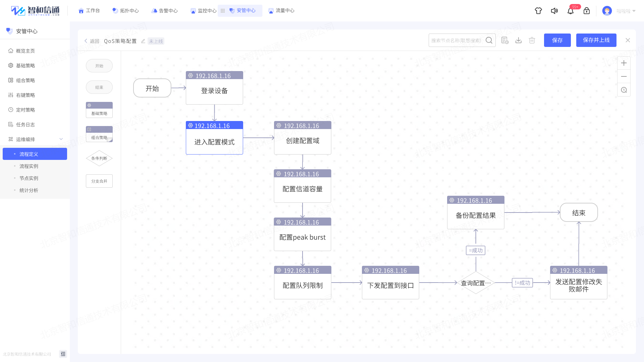Zoom out canvas with minus button
Viewport: 644px width, 362px height.
(x=624, y=76)
